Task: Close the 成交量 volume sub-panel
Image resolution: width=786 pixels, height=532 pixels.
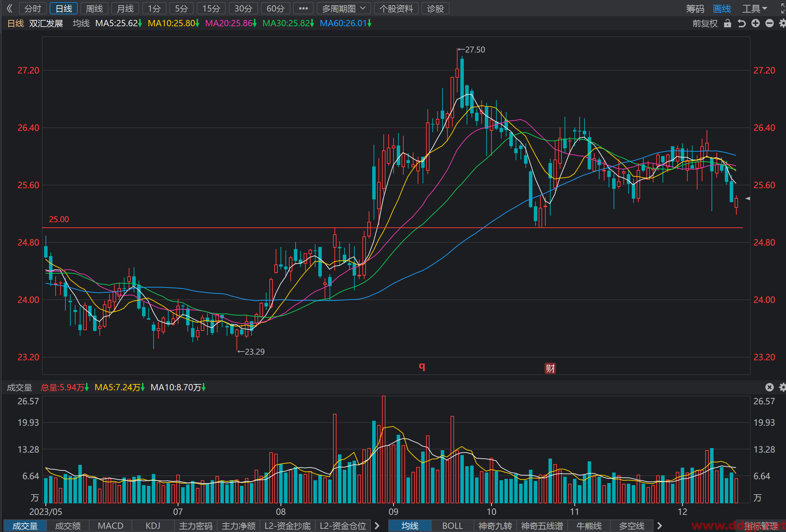Action: (x=770, y=387)
